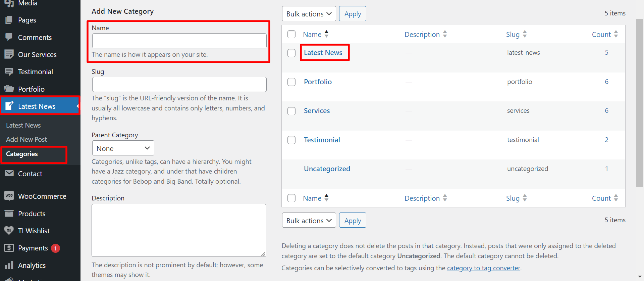Viewport: 644px width, 281px height.
Task: Tick the Latest News category checkbox
Action: tap(291, 53)
